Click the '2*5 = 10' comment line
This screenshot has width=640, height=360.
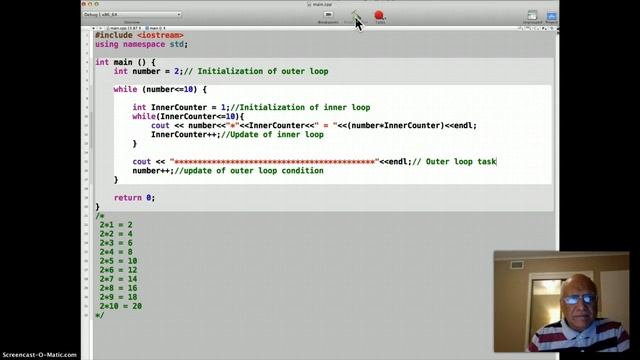pyautogui.click(x=118, y=261)
